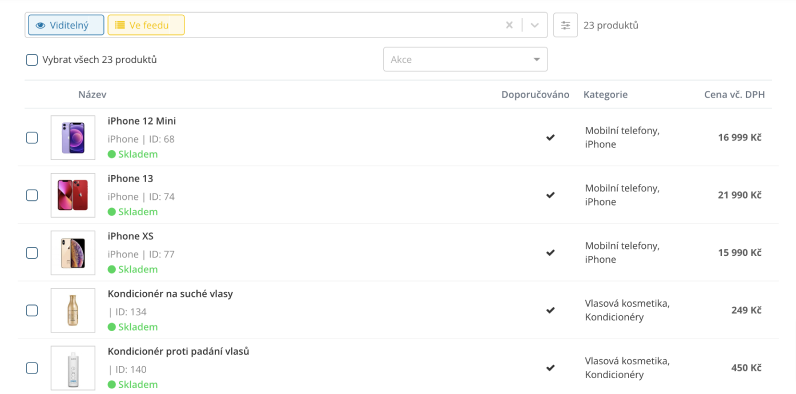Tick checkbox for Kondicionér na suché vlasy
This screenshot has width=796, height=394.
click(32, 310)
